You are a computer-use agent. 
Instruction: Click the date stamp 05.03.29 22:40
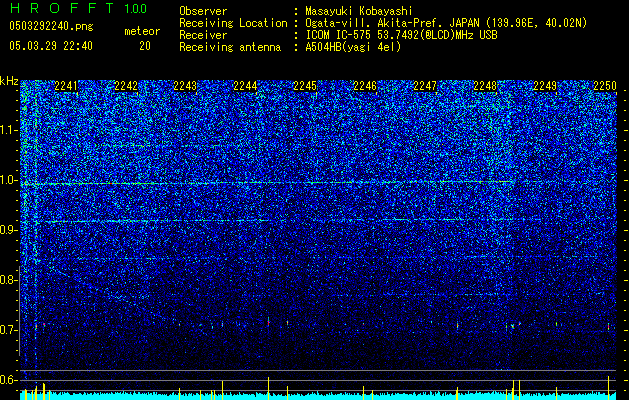51,46
